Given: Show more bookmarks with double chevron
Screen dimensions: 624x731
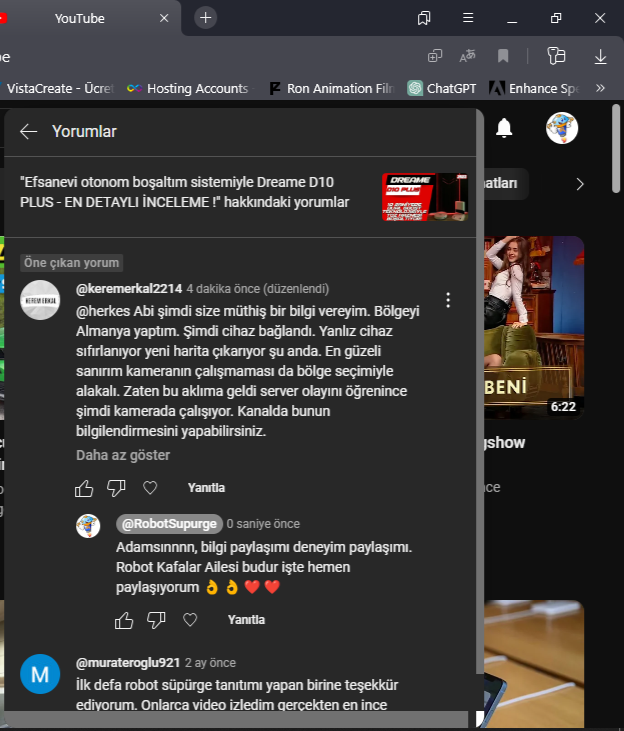Looking at the screenshot, I should [x=600, y=88].
